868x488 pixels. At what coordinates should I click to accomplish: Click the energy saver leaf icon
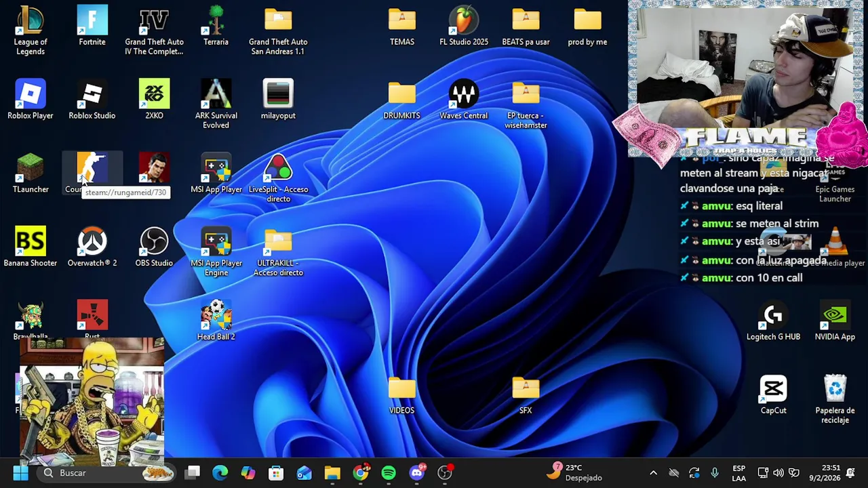pyautogui.click(x=794, y=472)
